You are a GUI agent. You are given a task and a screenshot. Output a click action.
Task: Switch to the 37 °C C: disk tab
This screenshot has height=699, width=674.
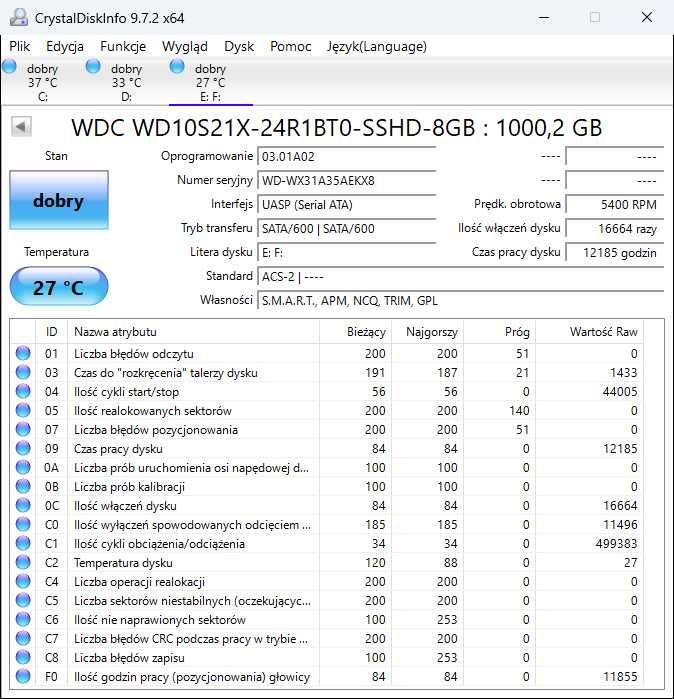pyautogui.click(x=42, y=82)
